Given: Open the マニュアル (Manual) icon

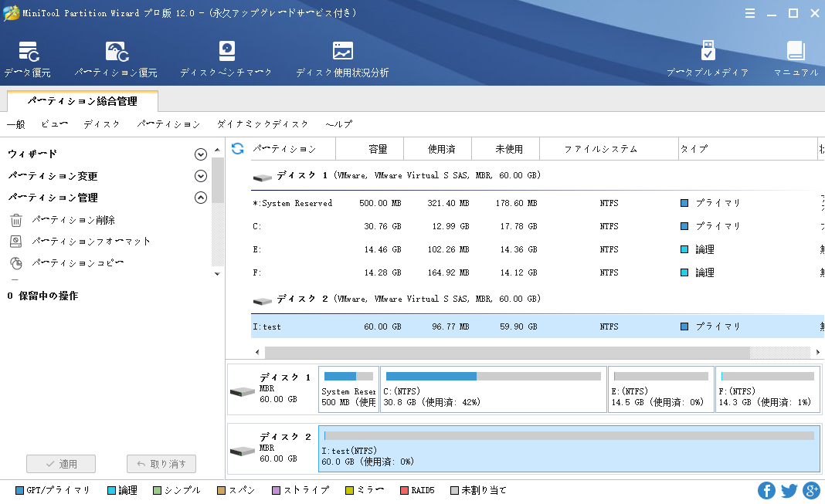Looking at the screenshot, I should pos(796,59).
